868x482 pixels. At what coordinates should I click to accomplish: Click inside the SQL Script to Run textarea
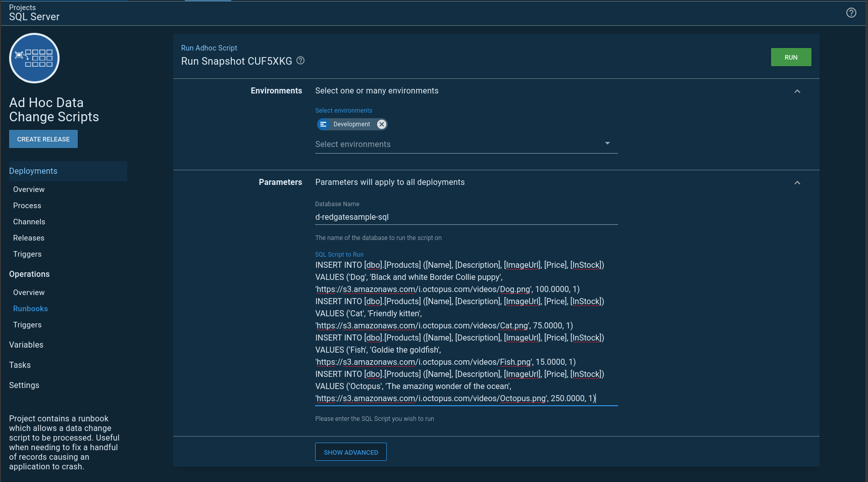(x=466, y=331)
